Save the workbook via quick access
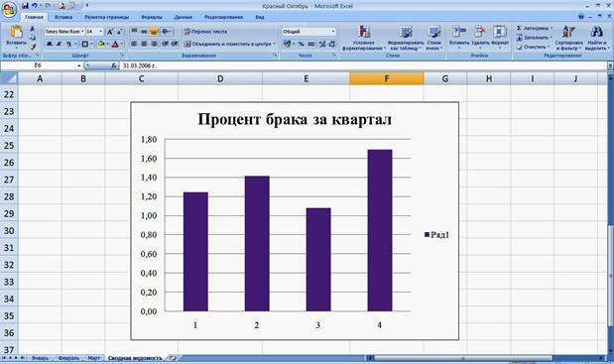 [25, 6]
